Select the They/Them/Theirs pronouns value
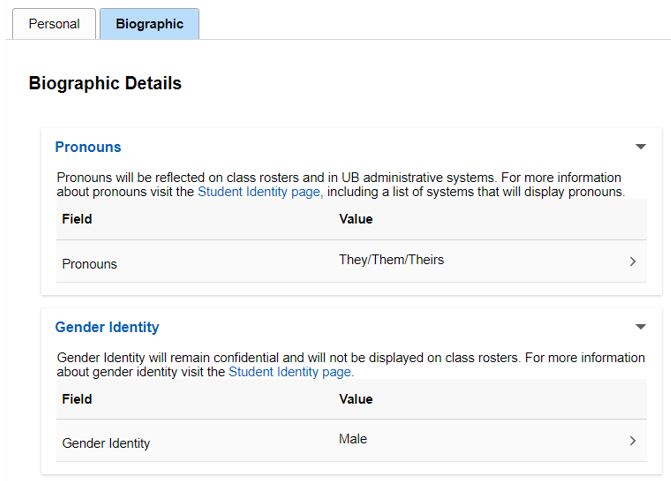671x481 pixels. [391, 260]
